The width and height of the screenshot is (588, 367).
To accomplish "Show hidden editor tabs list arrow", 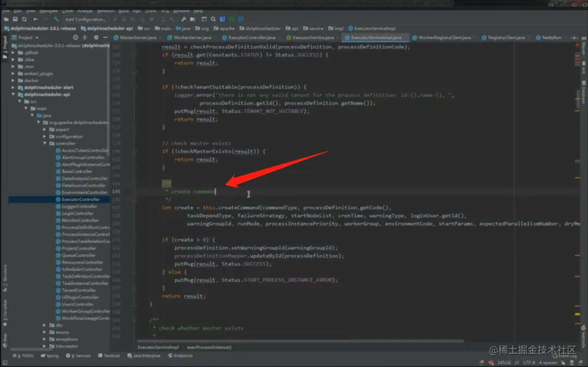I will (x=574, y=38).
